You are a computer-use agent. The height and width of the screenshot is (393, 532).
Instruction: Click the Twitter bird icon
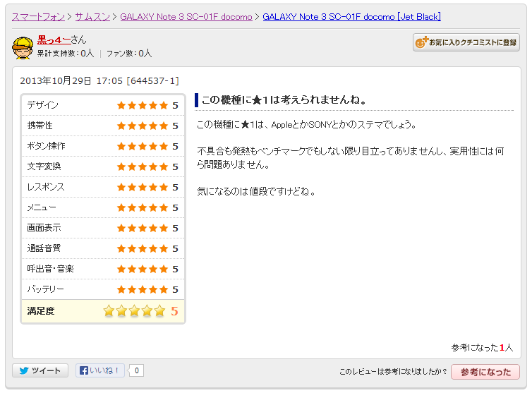(x=24, y=370)
